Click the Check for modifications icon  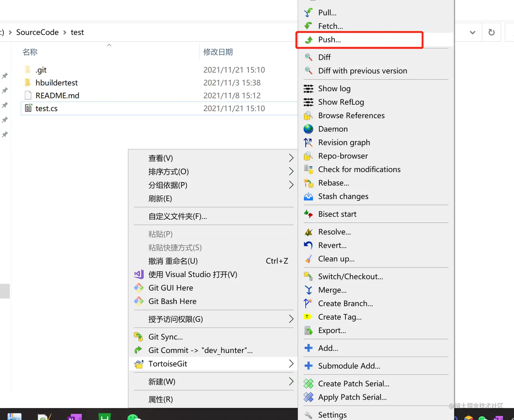[x=308, y=169]
